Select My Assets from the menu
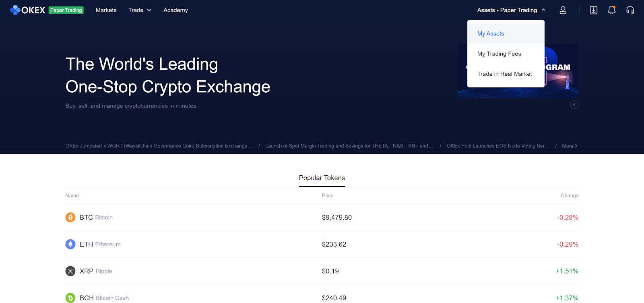This screenshot has width=644, height=303. tap(491, 33)
